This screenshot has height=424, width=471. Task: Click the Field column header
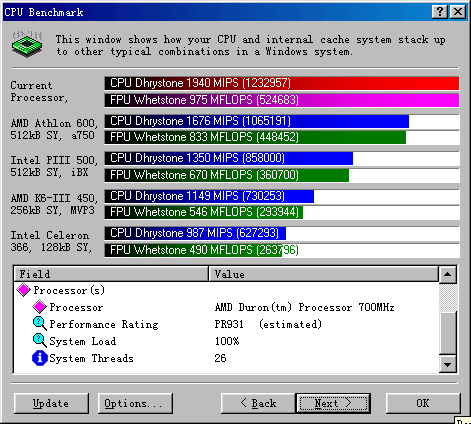pyautogui.click(x=111, y=274)
